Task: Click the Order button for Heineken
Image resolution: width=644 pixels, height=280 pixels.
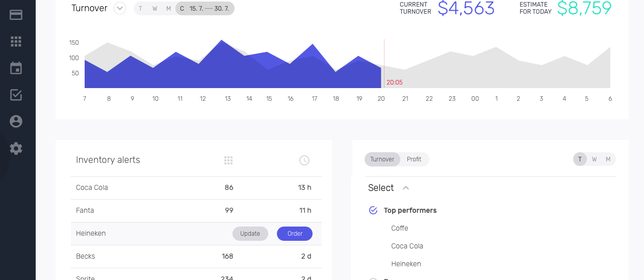Action: click(295, 234)
